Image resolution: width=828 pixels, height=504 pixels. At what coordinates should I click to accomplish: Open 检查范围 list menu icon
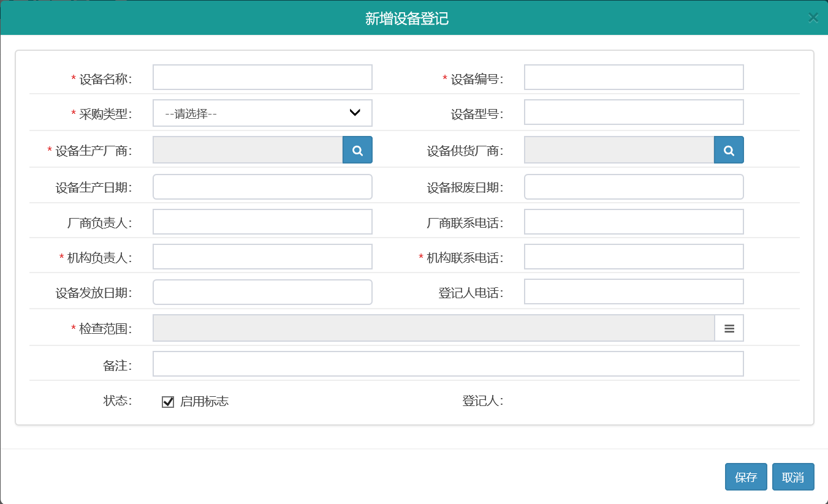pos(729,328)
